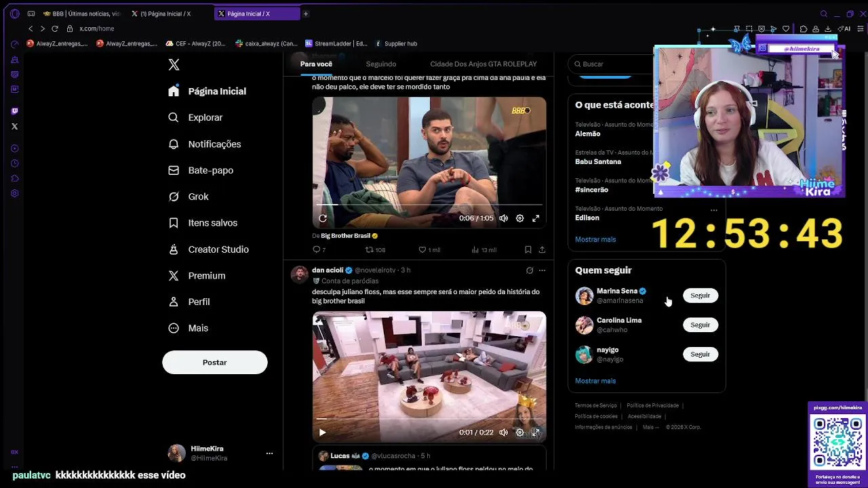Share the Big Brother Brasil post

(542, 249)
